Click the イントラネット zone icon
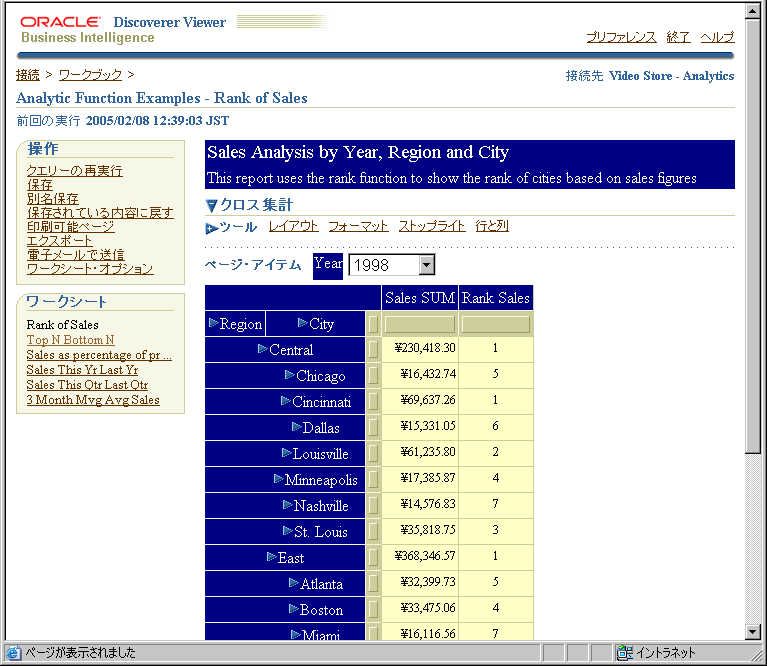This screenshot has height=666, width=767. 624,652
